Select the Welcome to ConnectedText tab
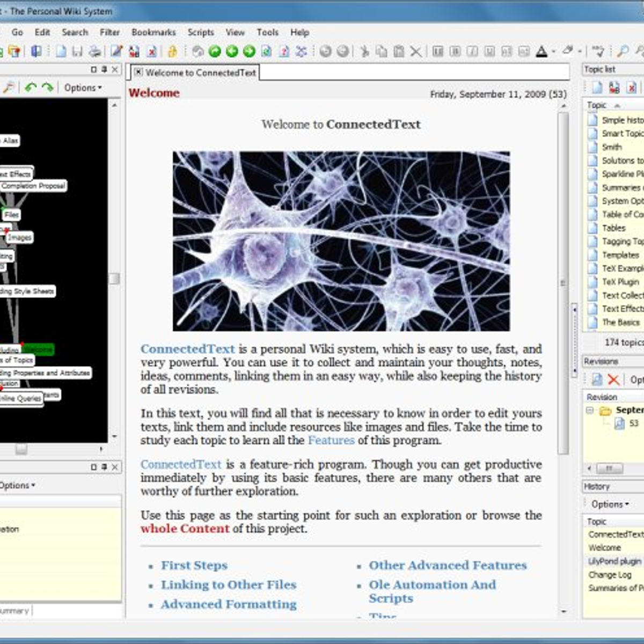This screenshot has height=644, width=644. [195, 72]
